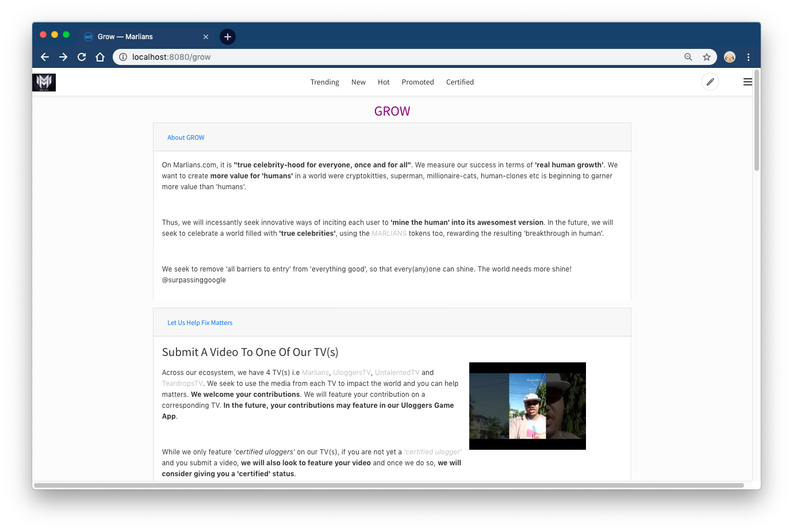Click the vertical page scrollbar
793x532 pixels.
tap(757, 121)
